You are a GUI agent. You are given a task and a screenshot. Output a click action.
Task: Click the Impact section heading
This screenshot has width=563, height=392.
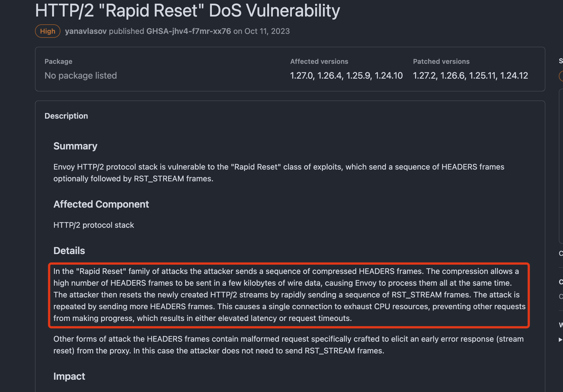(69, 376)
